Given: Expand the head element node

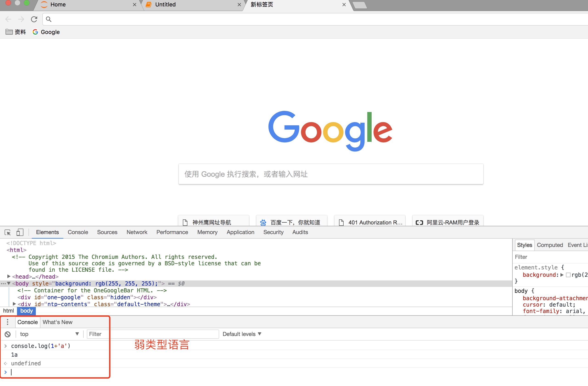Looking at the screenshot, I should [9, 277].
